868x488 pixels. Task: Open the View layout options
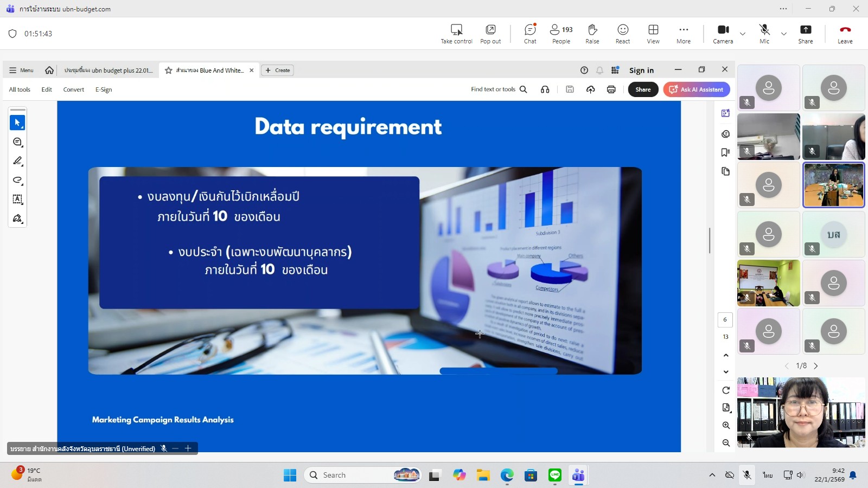(653, 34)
